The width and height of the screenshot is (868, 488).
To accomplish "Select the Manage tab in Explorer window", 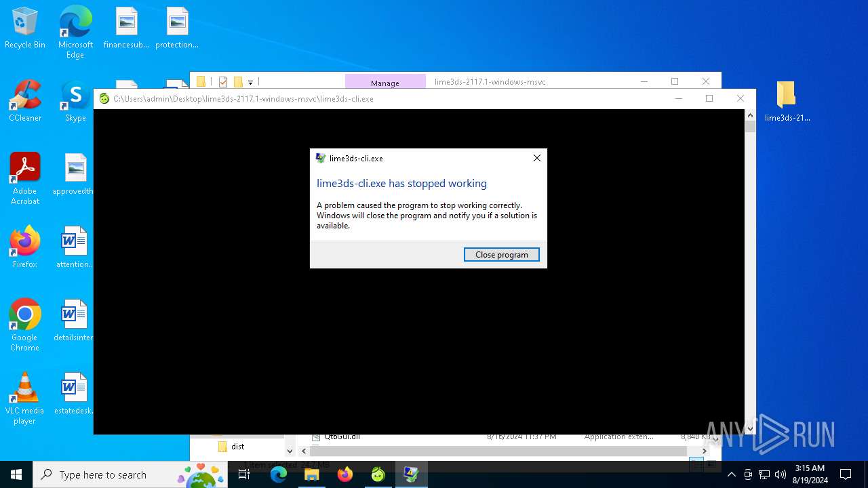I will tap(385, 83).
